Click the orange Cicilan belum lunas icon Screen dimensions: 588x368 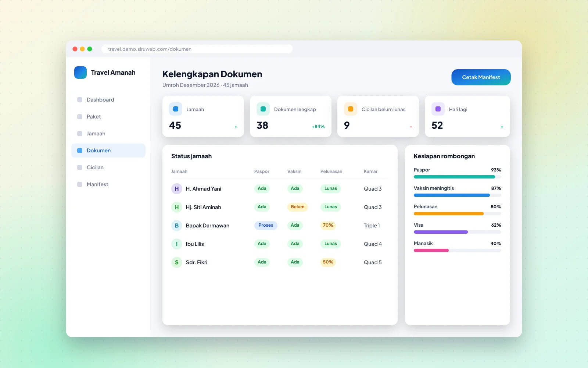click(351, 109)
